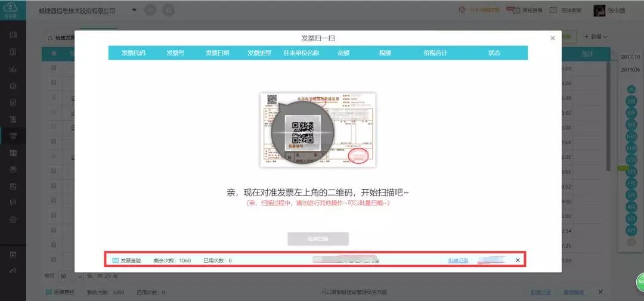Jump to 7月 on the month timeline
The width and height of the screenshot is (644, 301).
click(x=631, y=101)
